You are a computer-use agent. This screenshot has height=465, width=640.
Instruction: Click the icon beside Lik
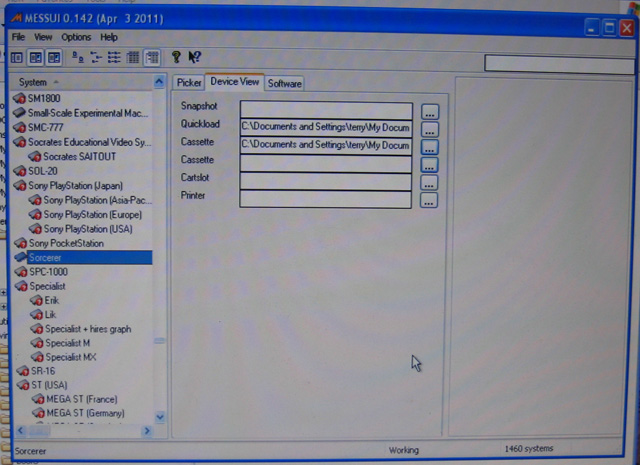pyautogui.click(x=36, y=315)
